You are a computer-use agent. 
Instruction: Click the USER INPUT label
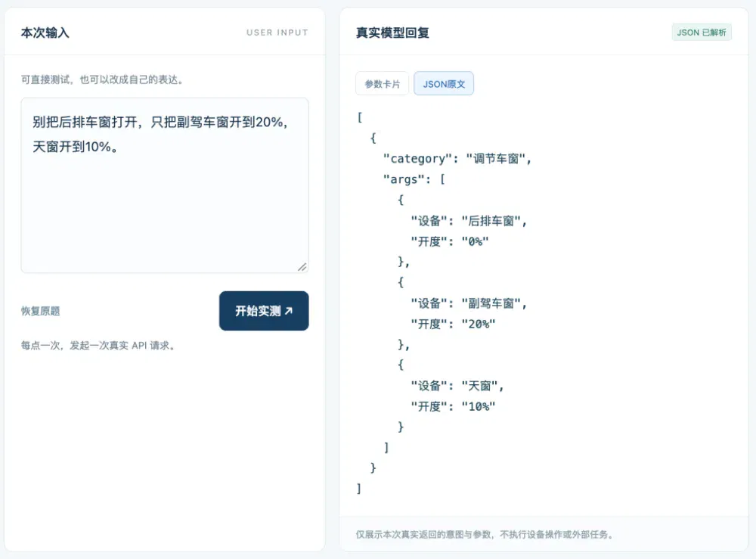click(277, 33)
